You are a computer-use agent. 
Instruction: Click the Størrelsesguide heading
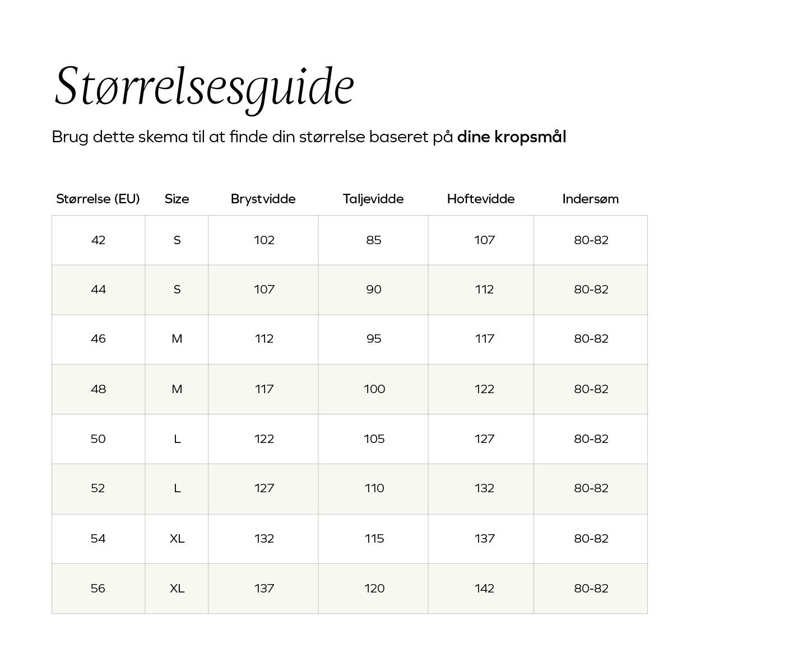205,86
